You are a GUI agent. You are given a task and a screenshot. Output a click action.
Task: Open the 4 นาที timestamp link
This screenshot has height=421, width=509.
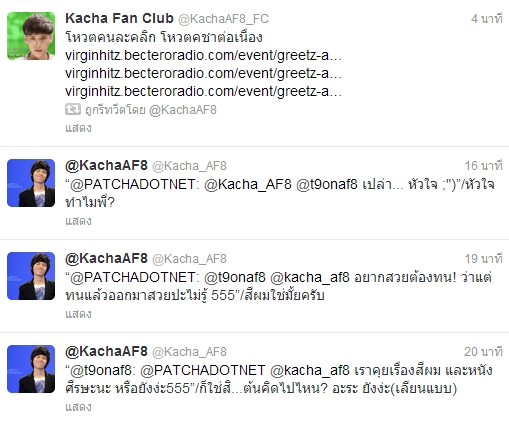click(x=487, y=19)
